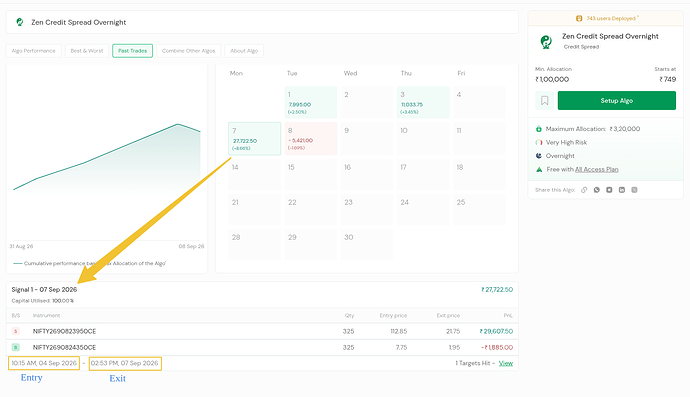Click calendar day 4
690x397 pixels.
(480, 102)
